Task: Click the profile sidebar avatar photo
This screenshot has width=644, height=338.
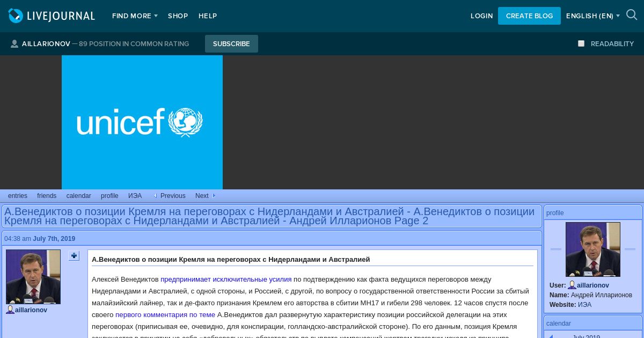Action: pos(593,249)
